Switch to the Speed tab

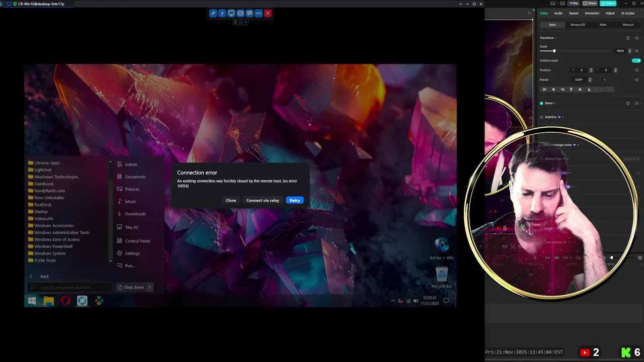[x=574, y=13]
